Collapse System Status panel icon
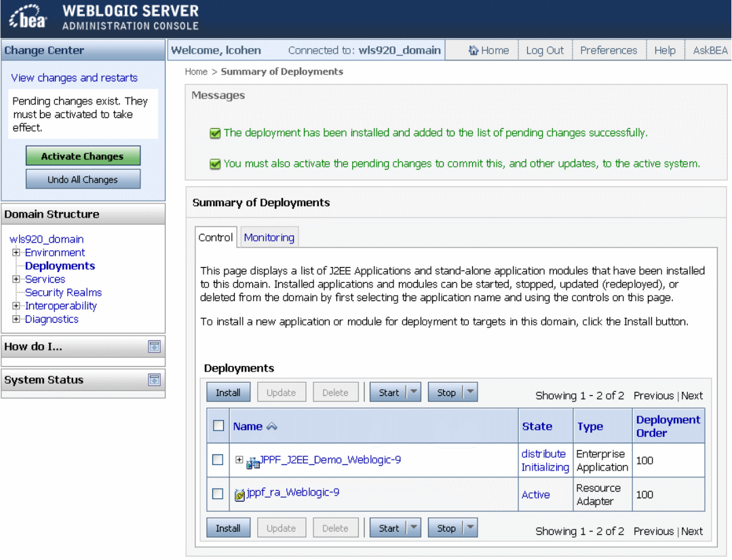The width and height of the screenshot is (732, 560). click(154, 380)
